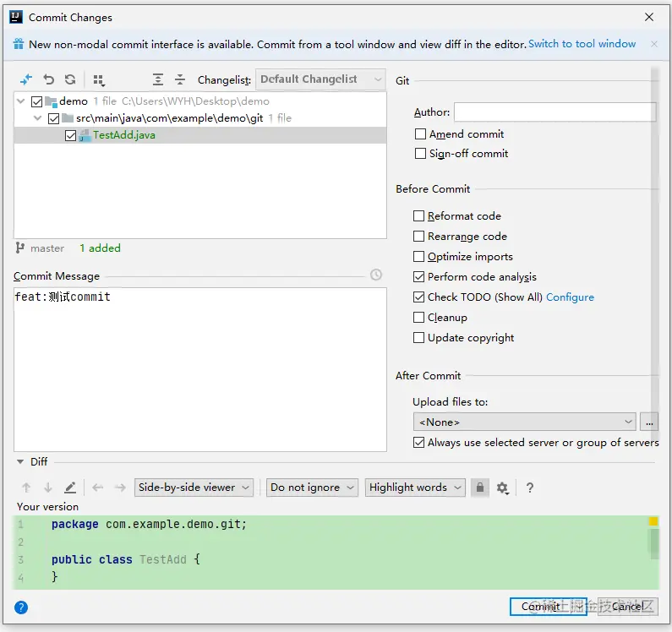The height and width of the screenshot is (632, 672).
Task: Open diff help question mark
Action: tap(530, 488)
